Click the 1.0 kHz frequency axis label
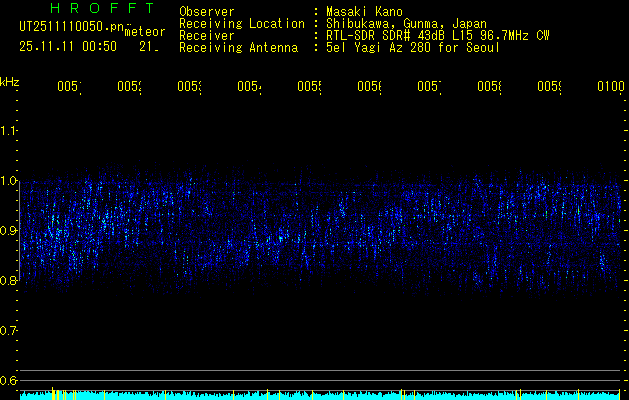 click(x=8, y=181)
